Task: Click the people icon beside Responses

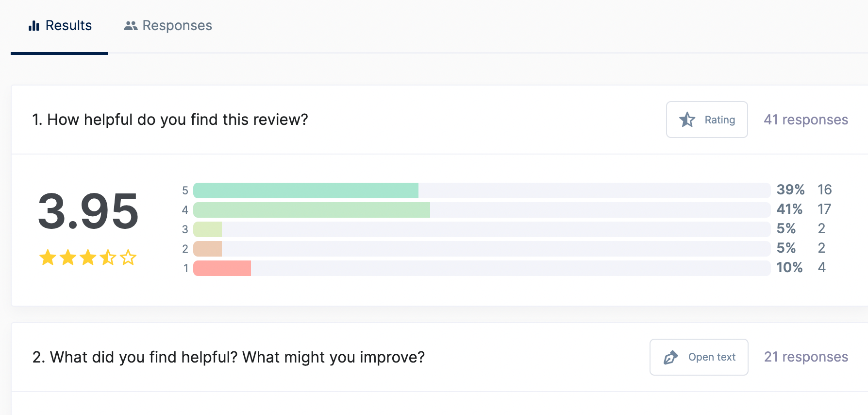Action: [x=131, y=26]
